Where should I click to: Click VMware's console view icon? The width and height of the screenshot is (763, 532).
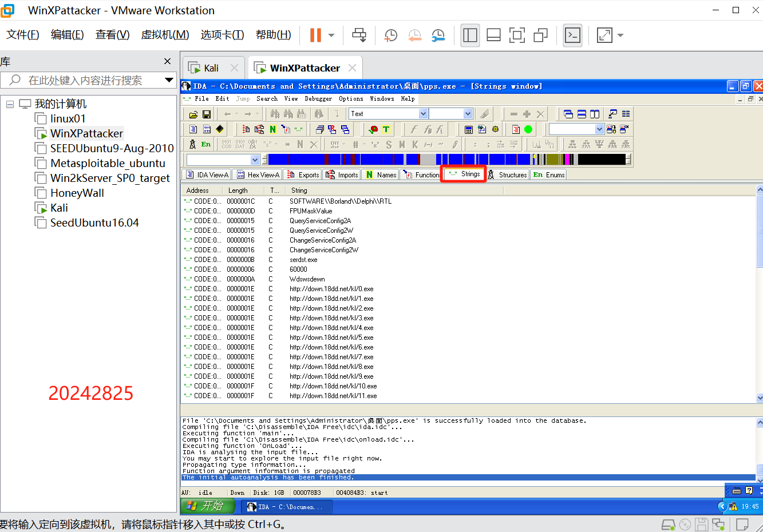572,35
